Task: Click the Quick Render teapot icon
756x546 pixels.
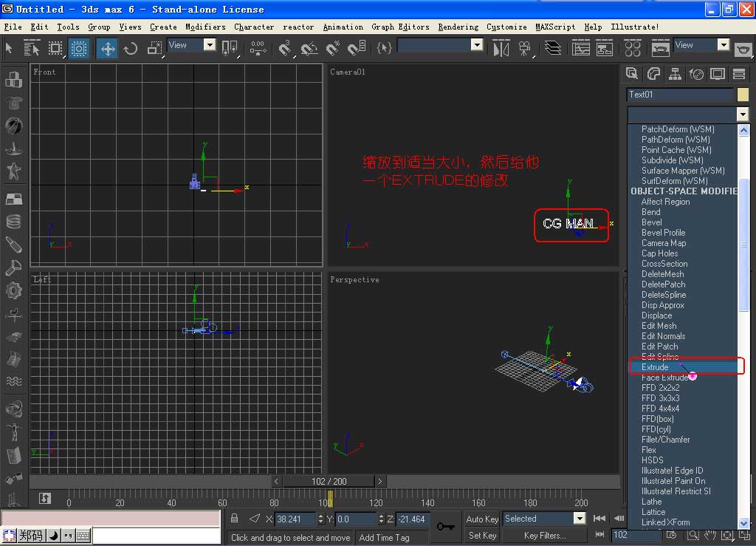Action: [x=743, y=50]
